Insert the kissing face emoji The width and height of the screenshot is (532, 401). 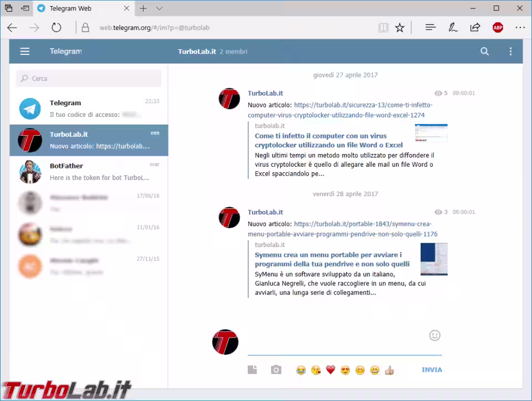[315, 370]
